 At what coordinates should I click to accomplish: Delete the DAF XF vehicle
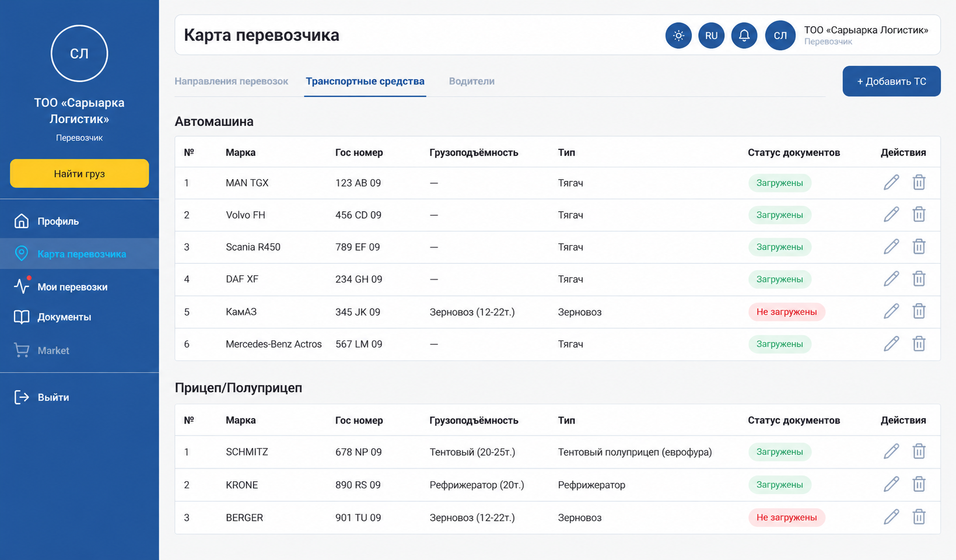coord(919,279)
